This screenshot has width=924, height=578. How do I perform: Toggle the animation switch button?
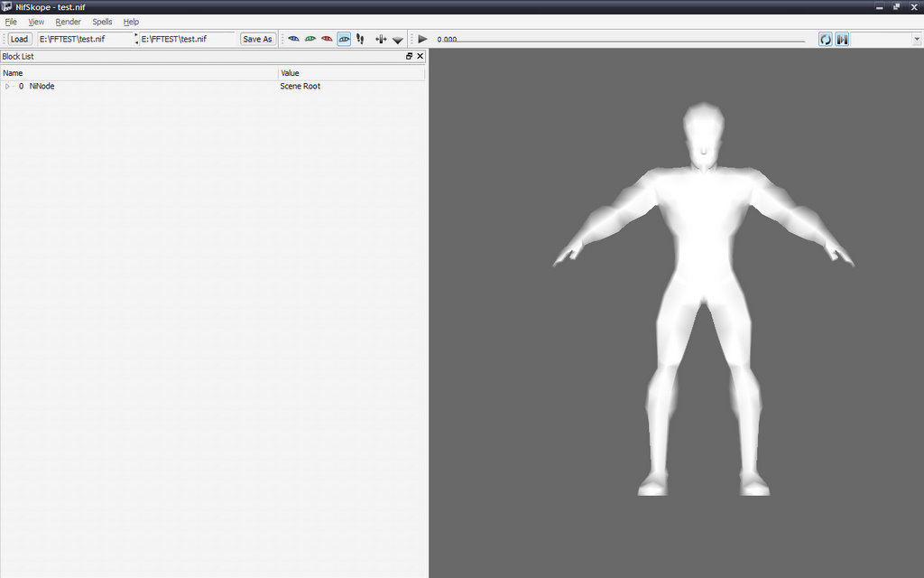click(x=841, y=39)
